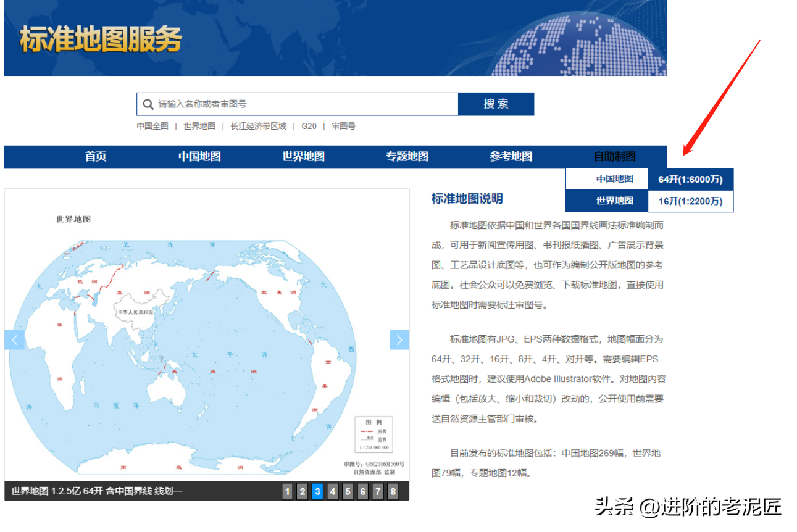Switch to carousel slide 4
The image size is (797, 532).
point(333,491)
